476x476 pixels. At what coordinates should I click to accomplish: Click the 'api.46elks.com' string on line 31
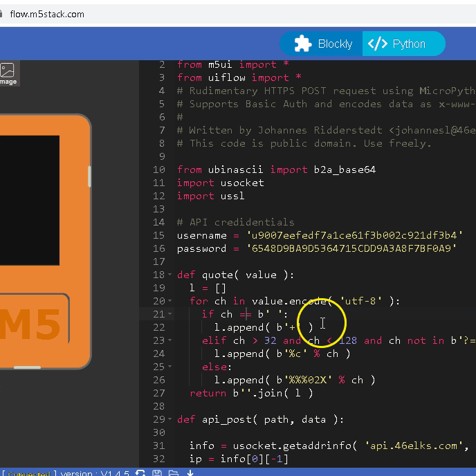pyautogui.click(x=414, y=446)
